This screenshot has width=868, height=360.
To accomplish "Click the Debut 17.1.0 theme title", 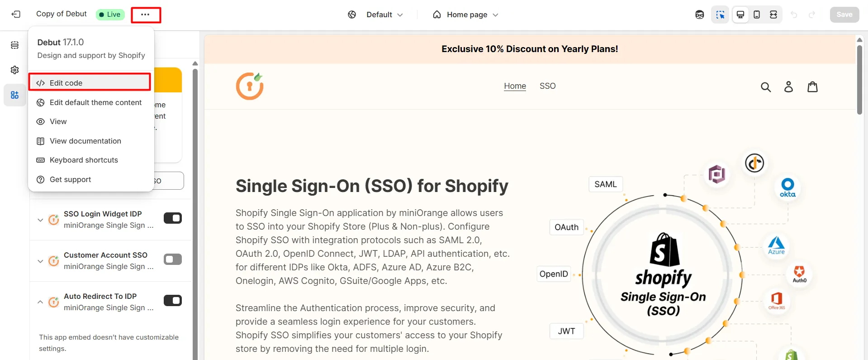I will pos(61,42).
